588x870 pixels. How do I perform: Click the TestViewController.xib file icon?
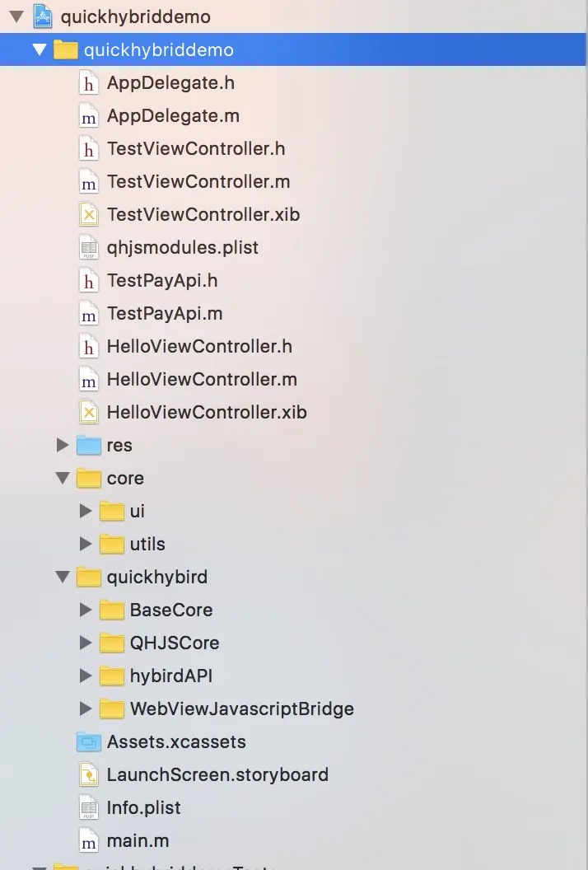(x=89, y=215)
